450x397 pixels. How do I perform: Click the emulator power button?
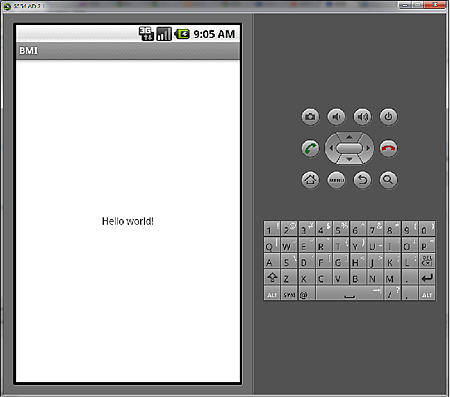click(388, 117)
